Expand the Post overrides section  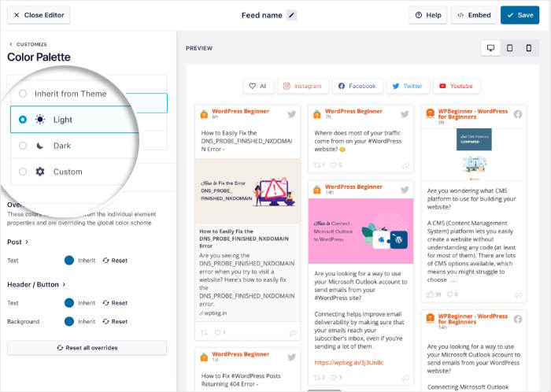point(18,242)
